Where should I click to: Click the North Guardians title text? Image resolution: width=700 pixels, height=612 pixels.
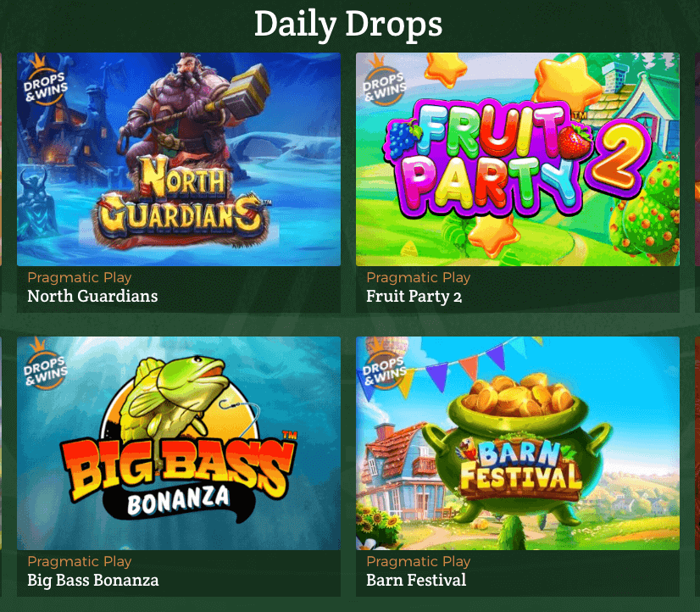92,297
